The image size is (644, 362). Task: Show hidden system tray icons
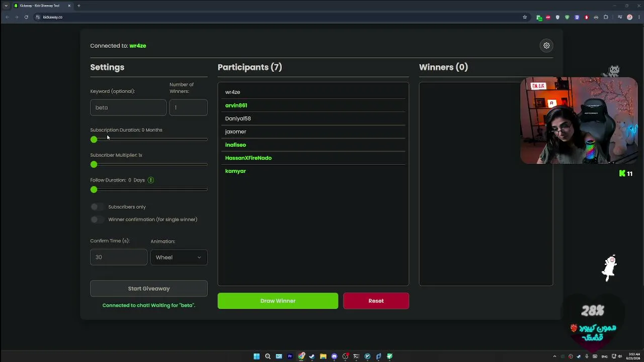pos(554,356)
